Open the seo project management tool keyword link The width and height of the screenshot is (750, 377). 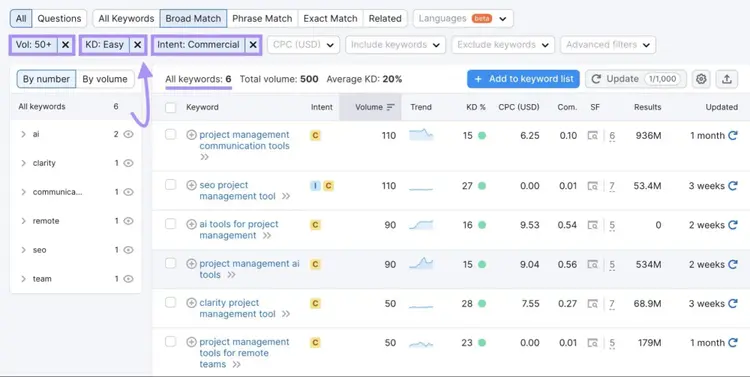pyautogui.click(x=237, y=190)
